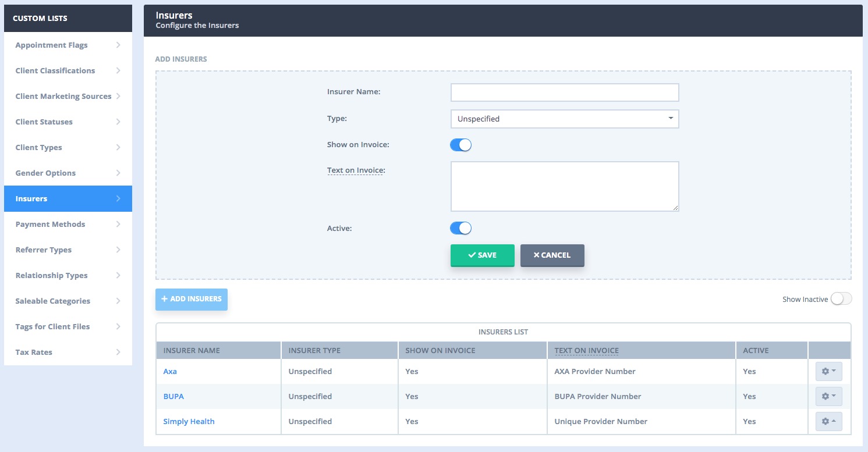
Task: Save the new insurer
Action: tap(483, 255)
